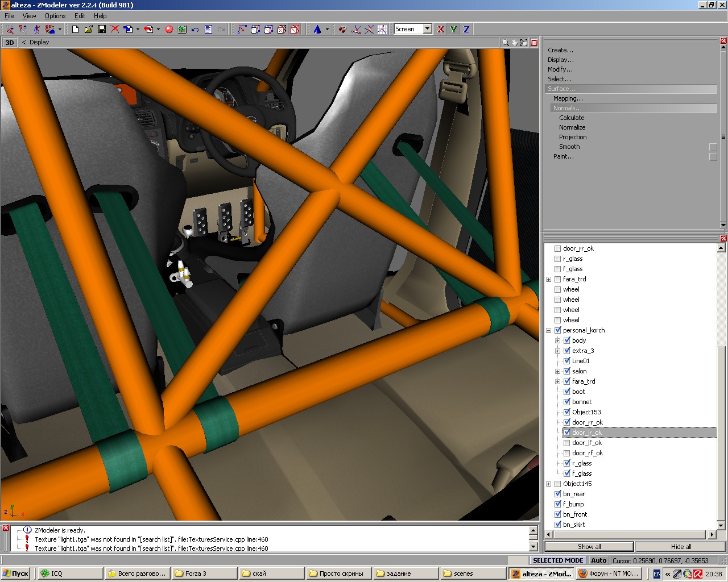Viewport: 728px width, 582px height.
Task: Collapse the personal_korch tree node
Action: tap(549, 330)
